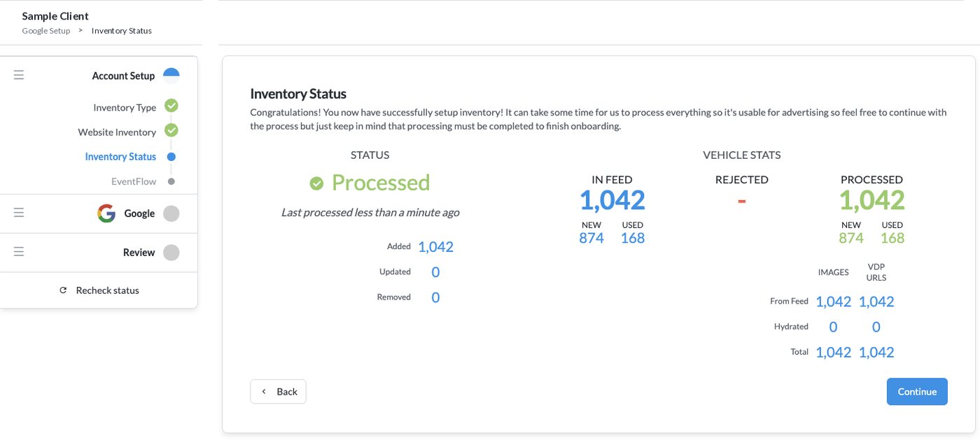Image resolution: width=980 pixels, height=445 pixels.
Task: Click the Processed Used value 168
Action: [x=892, y=238]
